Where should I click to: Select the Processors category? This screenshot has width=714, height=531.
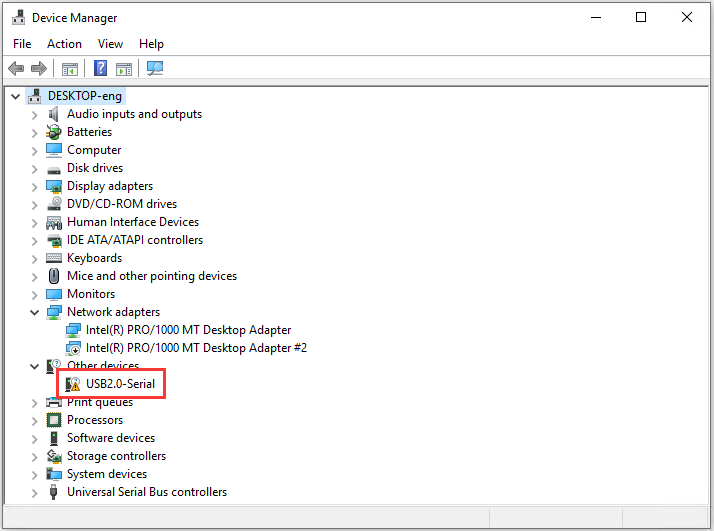pos(95,420)
